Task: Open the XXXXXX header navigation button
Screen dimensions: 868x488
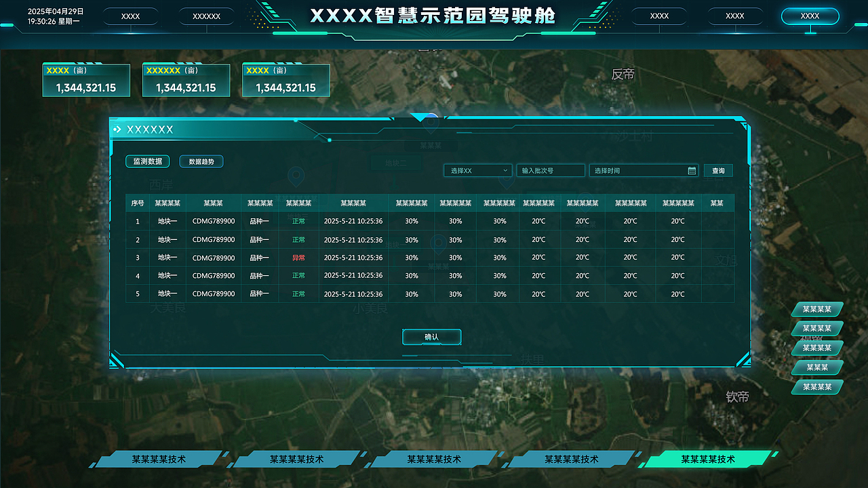Action: (207, 16)
